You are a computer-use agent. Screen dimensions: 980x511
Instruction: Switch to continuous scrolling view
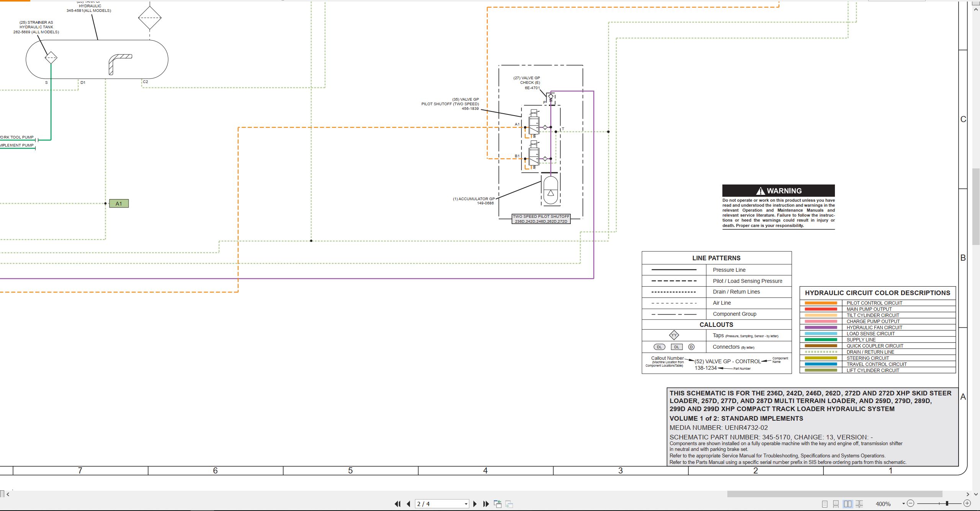[x=836, y=504]
